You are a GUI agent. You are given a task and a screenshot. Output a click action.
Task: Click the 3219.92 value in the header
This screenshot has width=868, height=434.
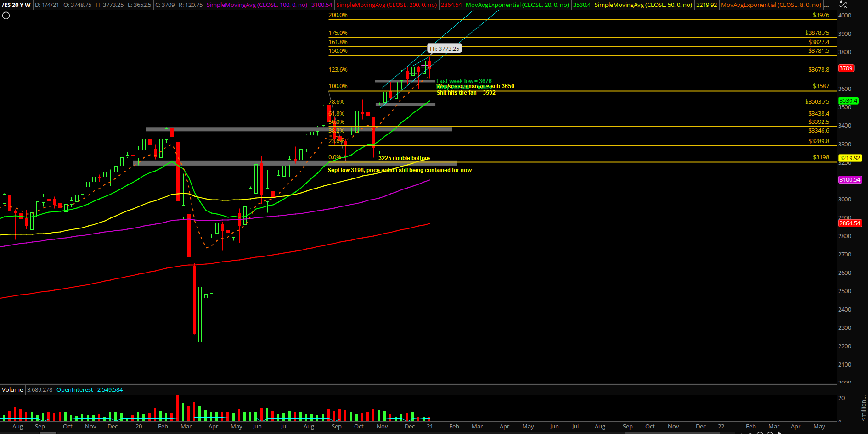point(706,5)
